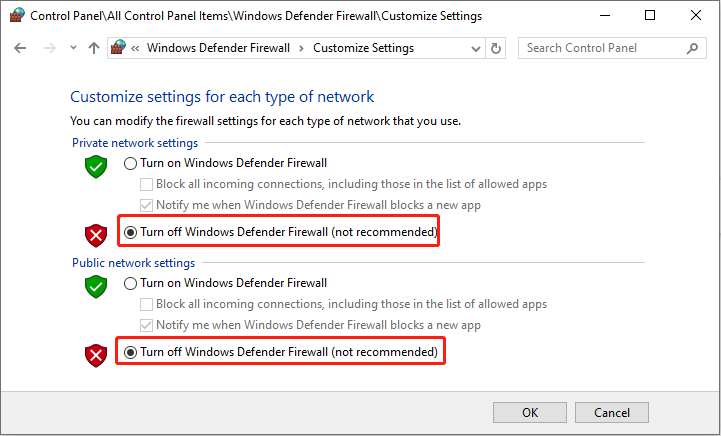
Task: Select Turn off Firewall for public network
Action: [130, 352]
